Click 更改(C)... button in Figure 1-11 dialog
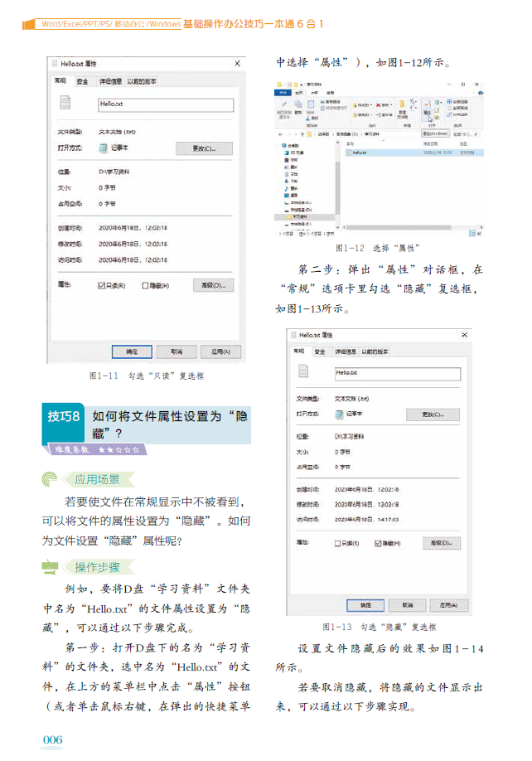This screenshot has height=761, width=532. [204, 148]
